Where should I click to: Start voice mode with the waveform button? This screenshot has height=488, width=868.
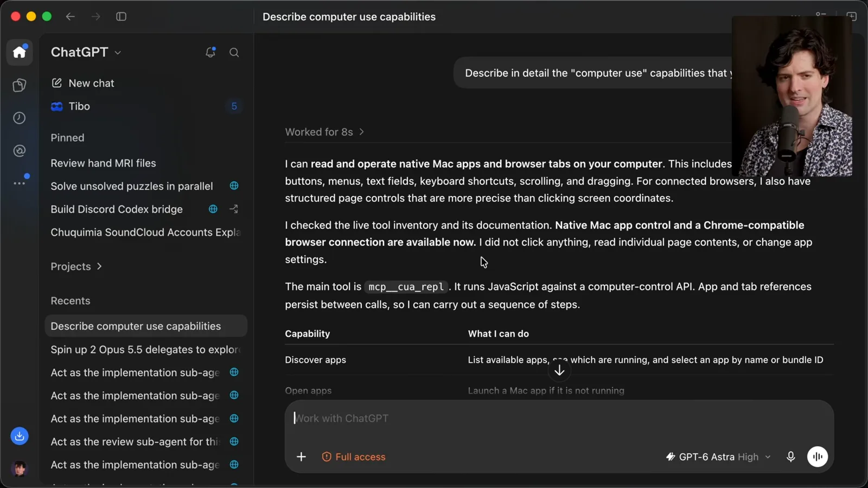click(x=818, y=457)
